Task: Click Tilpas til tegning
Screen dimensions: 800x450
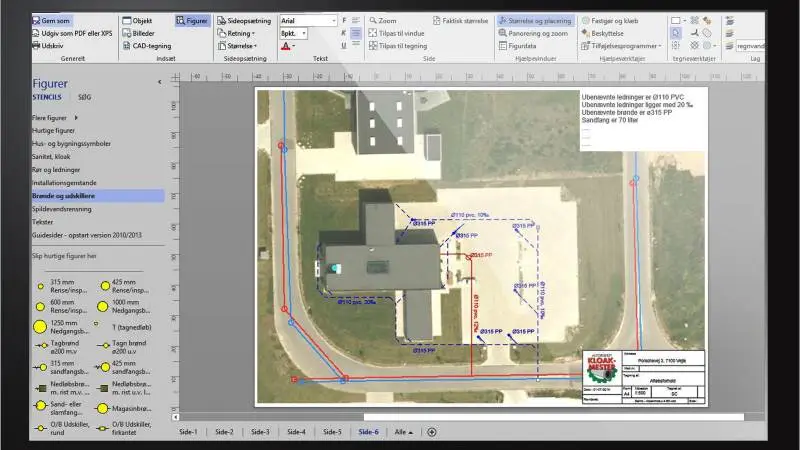Action: [398, 45]
